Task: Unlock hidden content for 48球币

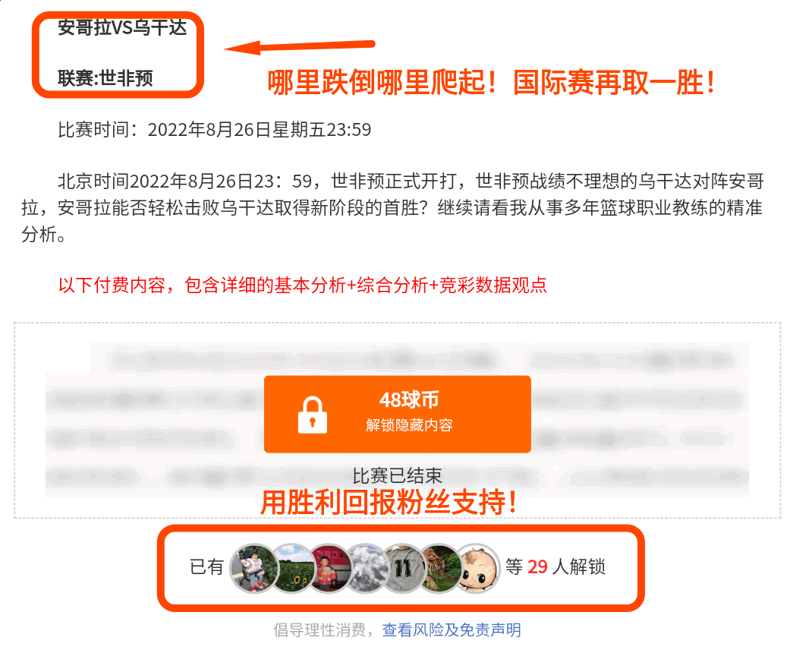Action: (x=397, y=414)
